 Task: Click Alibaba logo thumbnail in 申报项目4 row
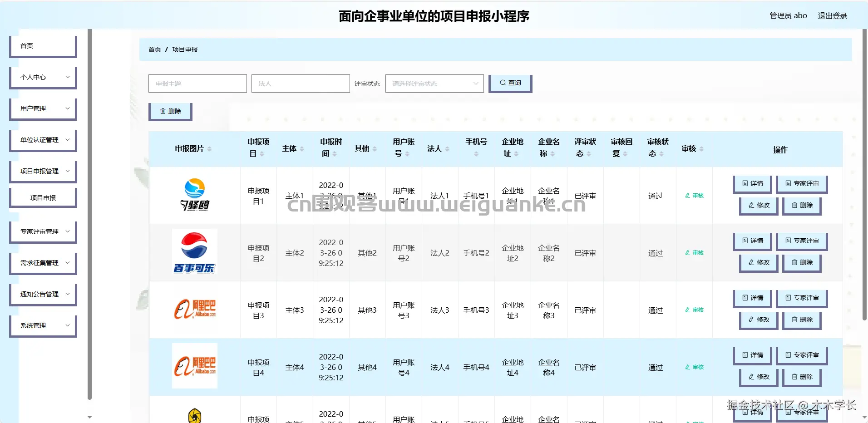coord(195,366)
